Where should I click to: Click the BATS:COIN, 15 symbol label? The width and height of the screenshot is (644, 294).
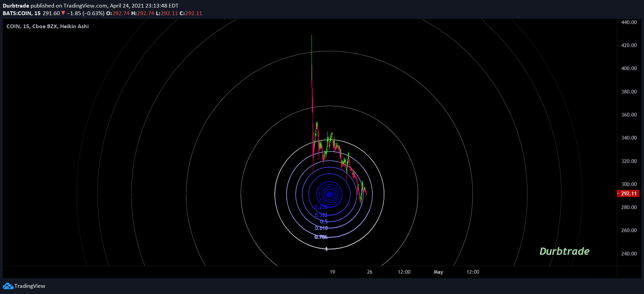point(22,13)
